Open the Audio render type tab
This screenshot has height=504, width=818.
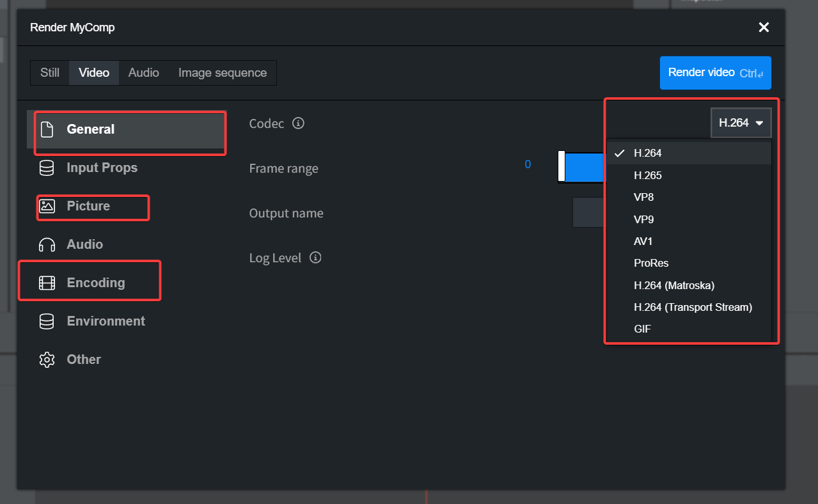pos(144,73)
